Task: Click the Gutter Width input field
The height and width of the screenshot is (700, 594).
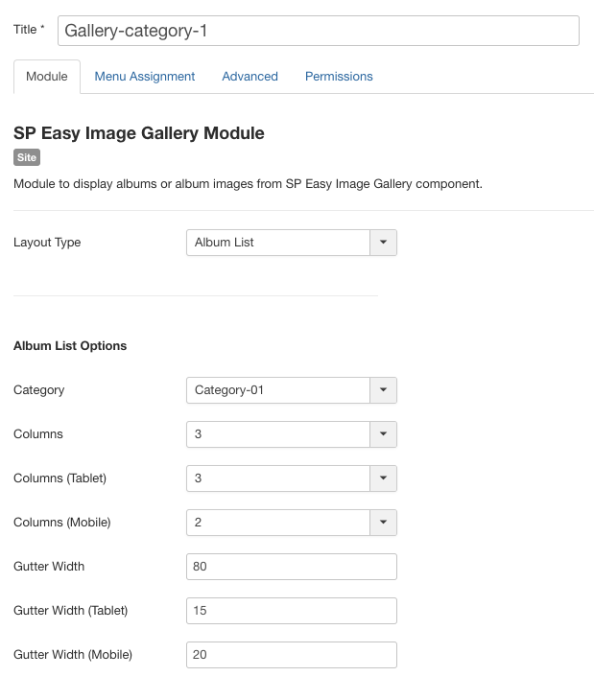Action: pyautogui.click(x=291, y=567)
